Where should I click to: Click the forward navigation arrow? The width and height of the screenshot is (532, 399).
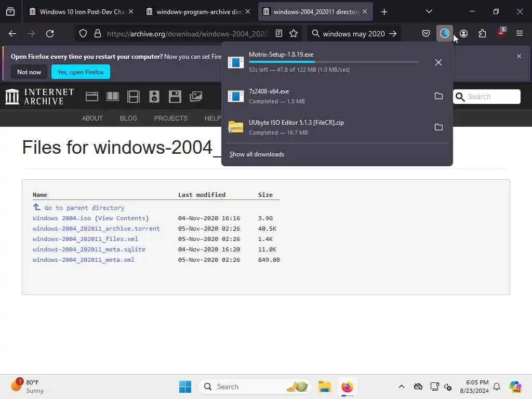tap(31, 34)
